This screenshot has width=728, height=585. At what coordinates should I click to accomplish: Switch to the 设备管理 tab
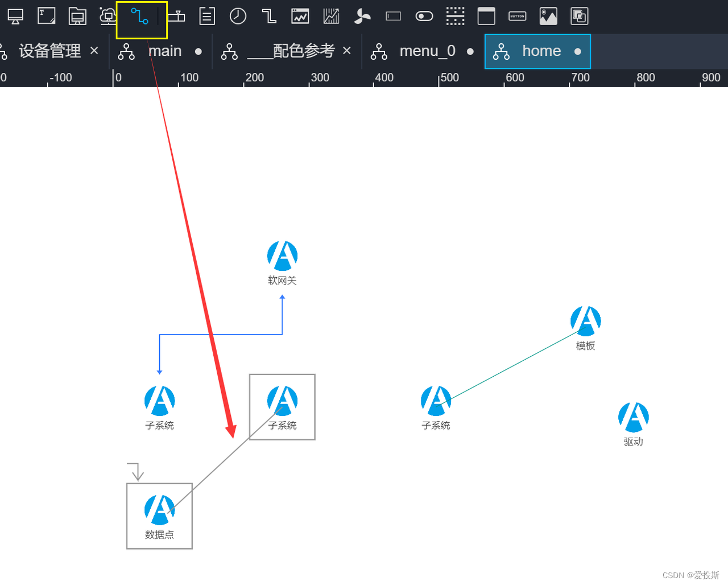[50, 51]
